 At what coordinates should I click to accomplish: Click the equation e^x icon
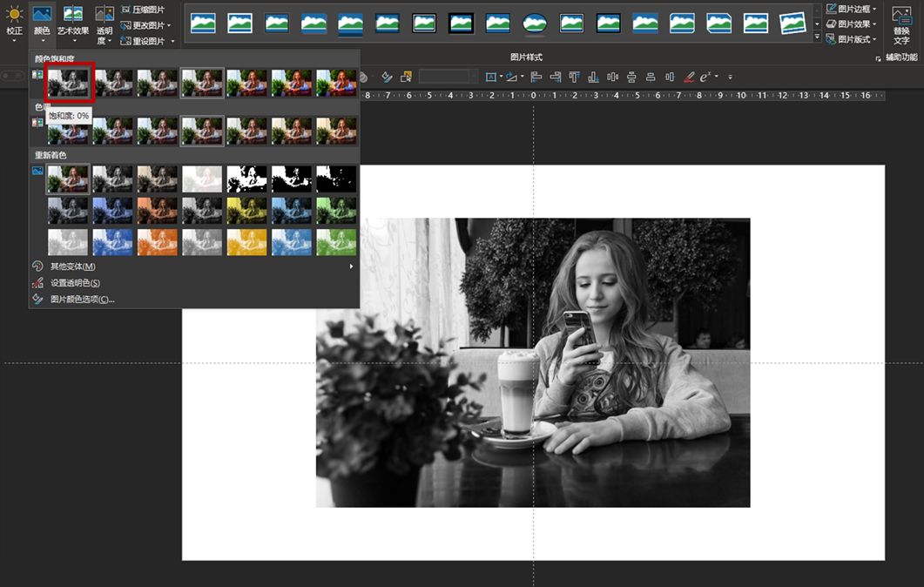(x=705, y=77)
